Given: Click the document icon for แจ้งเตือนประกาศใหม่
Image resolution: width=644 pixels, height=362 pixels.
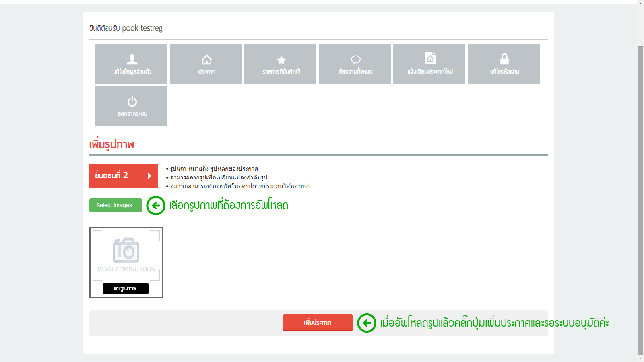Looking at the screenshot, I should [430, 59].
